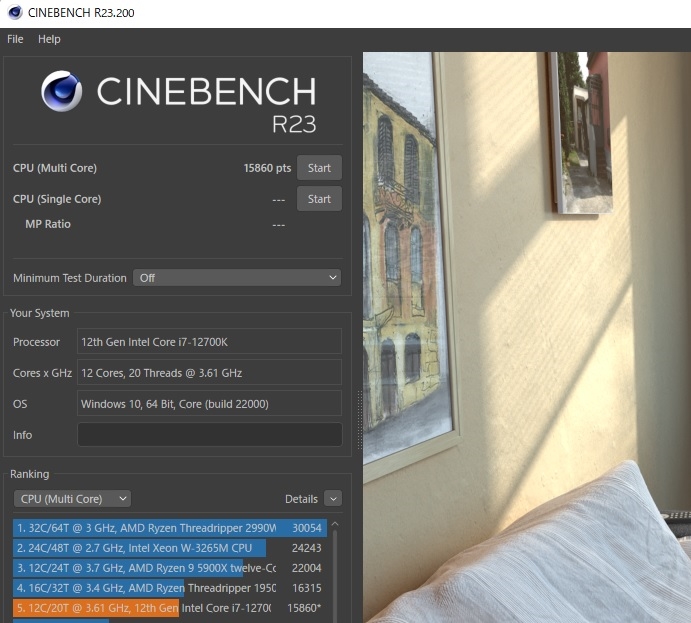Image resolution: width=691 pixels, height=623 pixels.
Task: Click the ranking list scroll up arrow
Action: tap(335, 524)
